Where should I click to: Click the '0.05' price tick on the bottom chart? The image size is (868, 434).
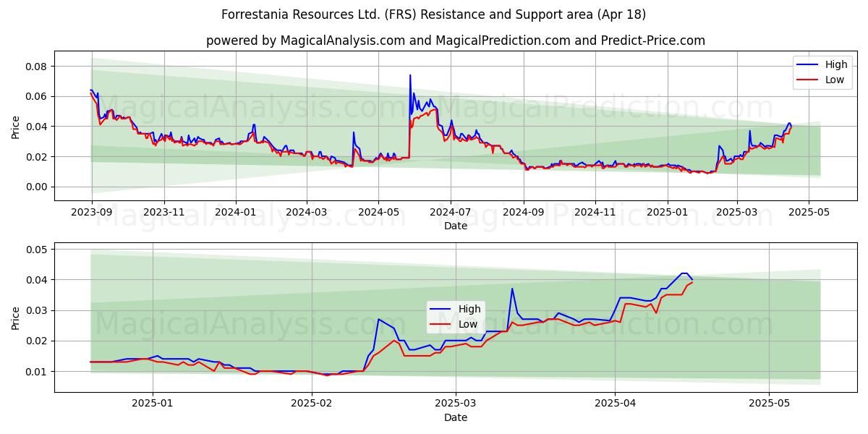(x=36, y=250)
